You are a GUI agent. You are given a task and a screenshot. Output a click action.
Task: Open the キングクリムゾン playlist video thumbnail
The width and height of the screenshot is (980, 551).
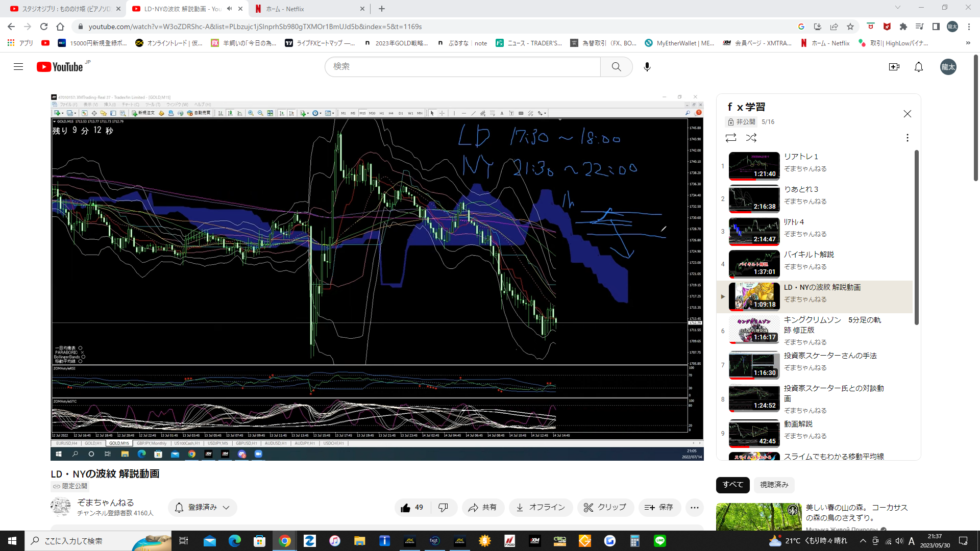click(x=754, y=330)
